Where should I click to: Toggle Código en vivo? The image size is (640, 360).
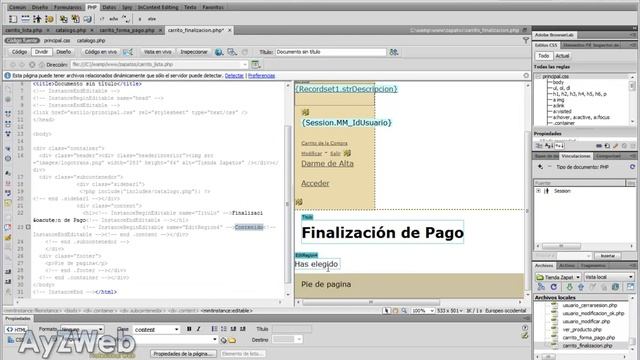tap(100, 52)
